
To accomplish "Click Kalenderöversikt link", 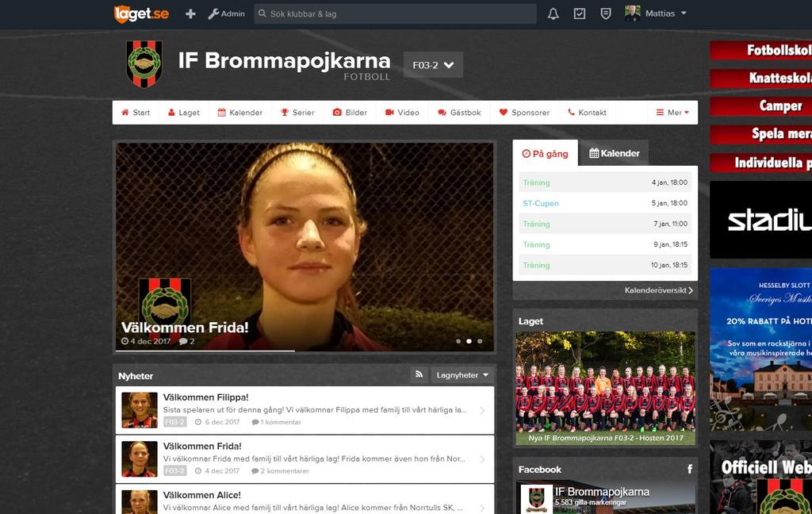I will pos(659,290).
